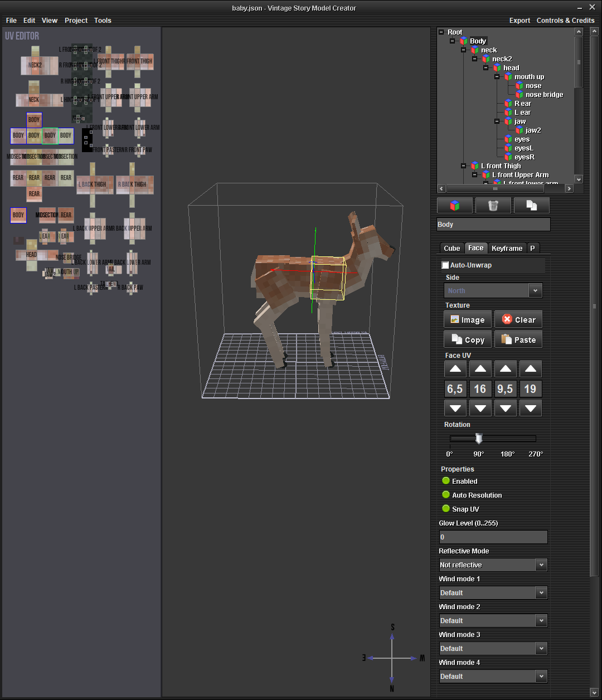Delete selected element with the trash button
This screenshot has width=602, height=700.
[x=493, y=206]
